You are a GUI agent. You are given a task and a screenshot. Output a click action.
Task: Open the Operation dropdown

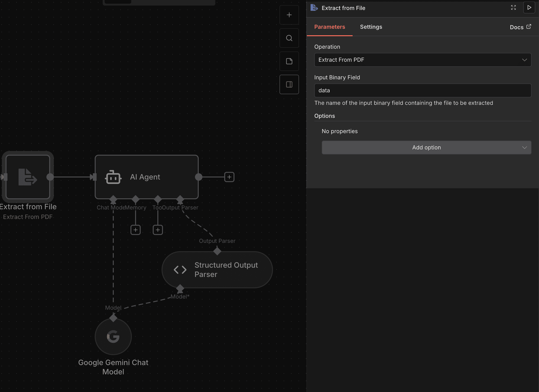[422, 60]
